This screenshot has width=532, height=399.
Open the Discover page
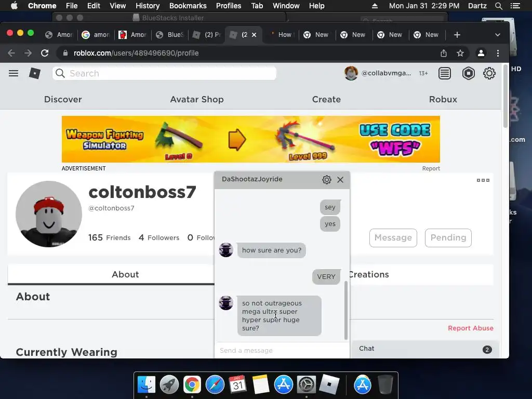[x=63, y=99]
